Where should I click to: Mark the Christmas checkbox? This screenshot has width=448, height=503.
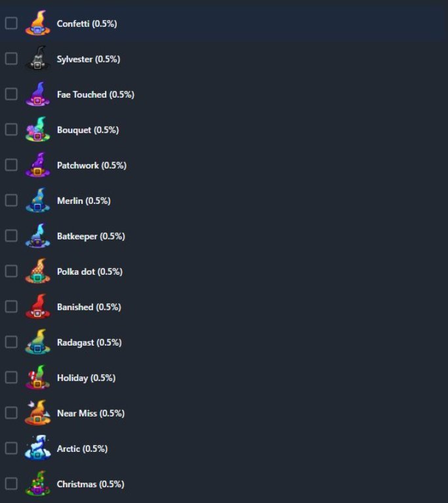11,484
